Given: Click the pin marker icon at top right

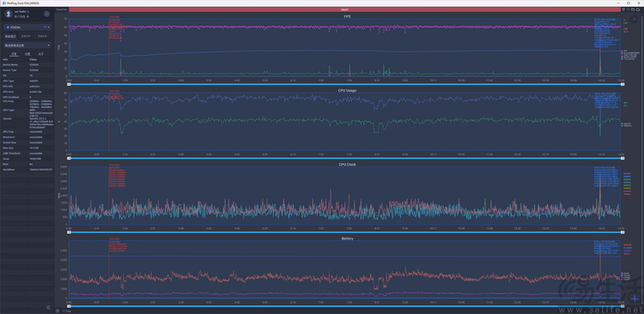Looking at the screenshot, I should coord(628,9).
